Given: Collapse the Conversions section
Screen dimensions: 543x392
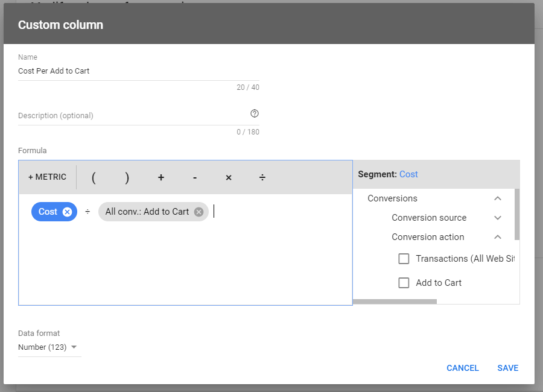Looking at the screenshot, I should 498,198.
